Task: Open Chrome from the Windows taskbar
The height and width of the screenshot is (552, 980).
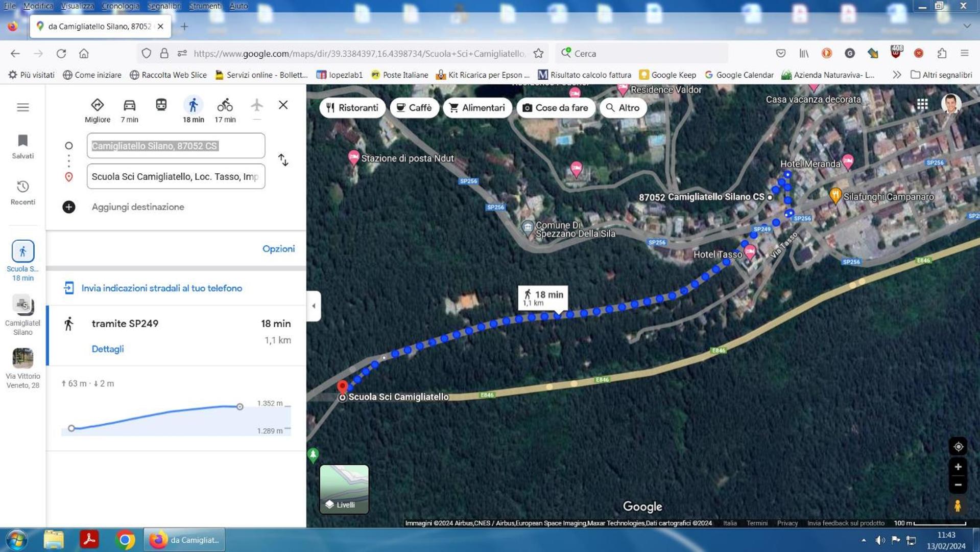Action: coord(125,540)
